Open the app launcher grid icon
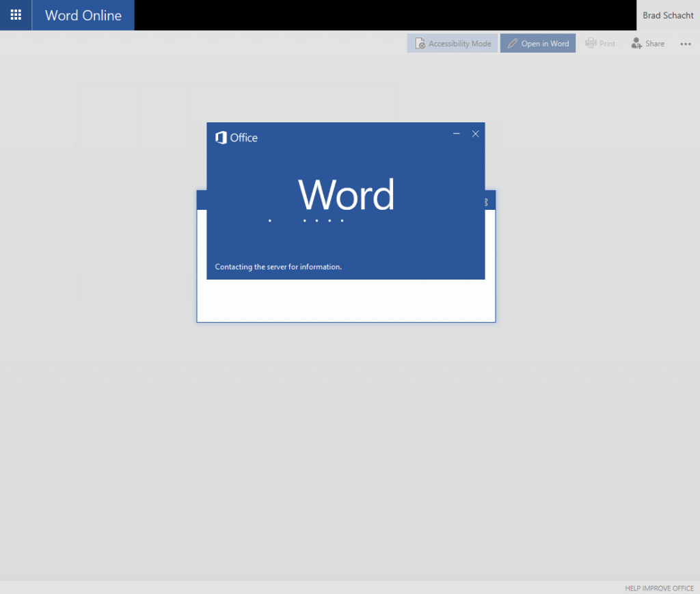The height and width of the screenshot is (594, 700). coord(16,15)
